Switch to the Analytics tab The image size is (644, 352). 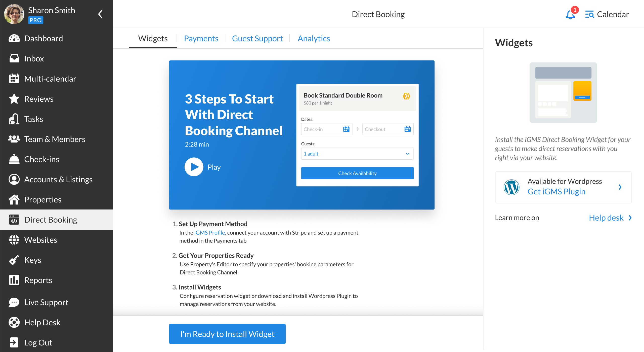[314, 39]
